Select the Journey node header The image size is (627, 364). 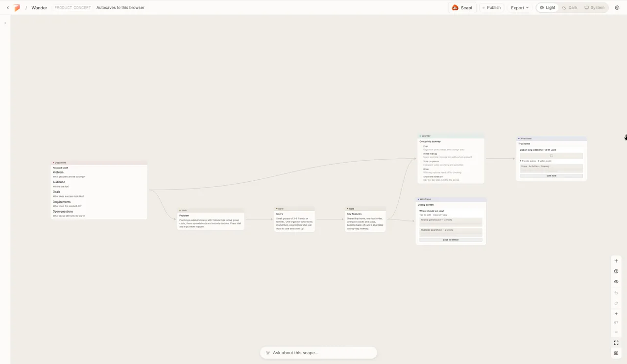[451, 136]
